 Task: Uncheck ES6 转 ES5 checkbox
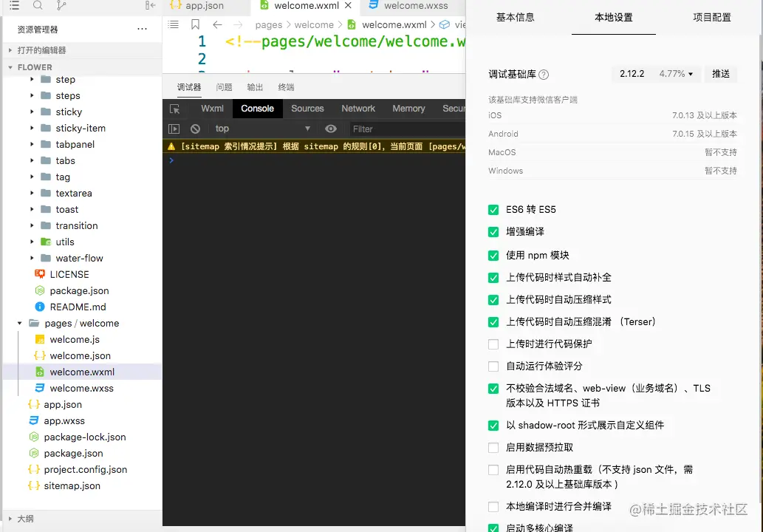click(493, 210)
